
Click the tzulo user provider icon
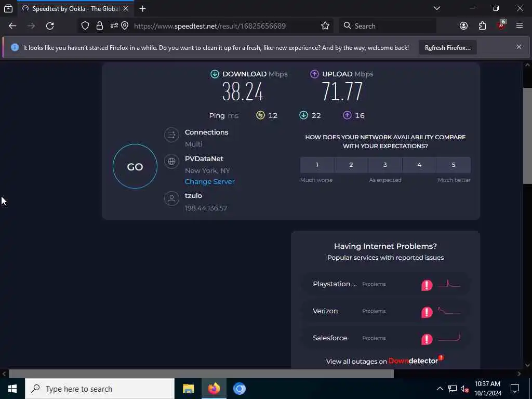click(171, 198)
